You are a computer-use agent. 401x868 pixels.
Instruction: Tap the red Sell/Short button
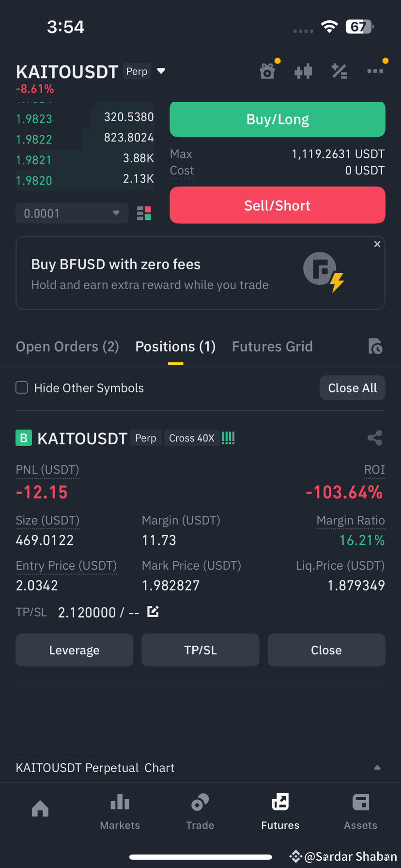click(x=278, y=205)
